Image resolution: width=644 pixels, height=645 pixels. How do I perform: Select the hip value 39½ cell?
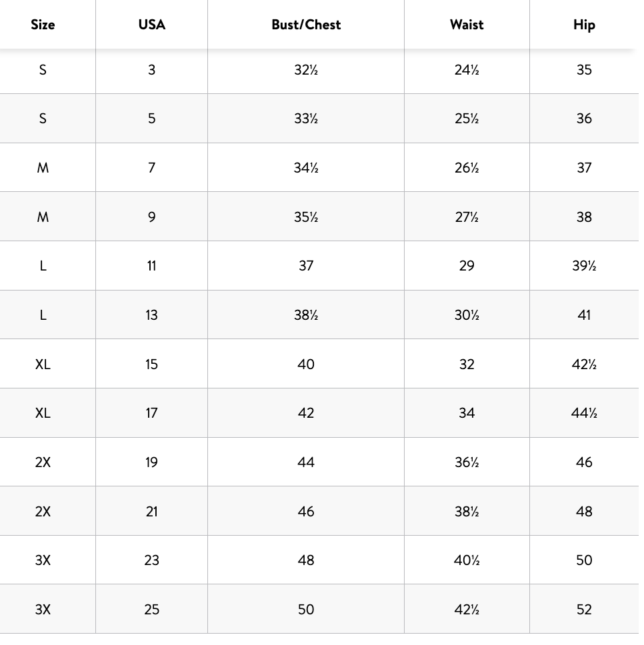[584, 266]
